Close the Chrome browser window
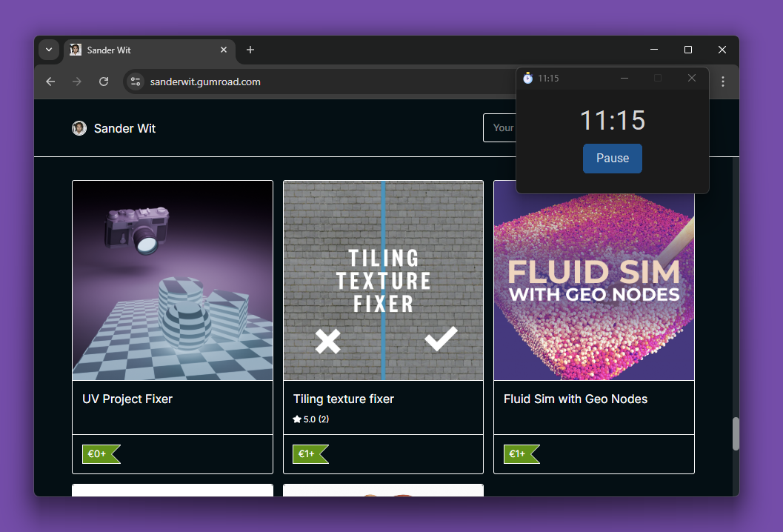783x532 pixels. (x=722, y=50)
